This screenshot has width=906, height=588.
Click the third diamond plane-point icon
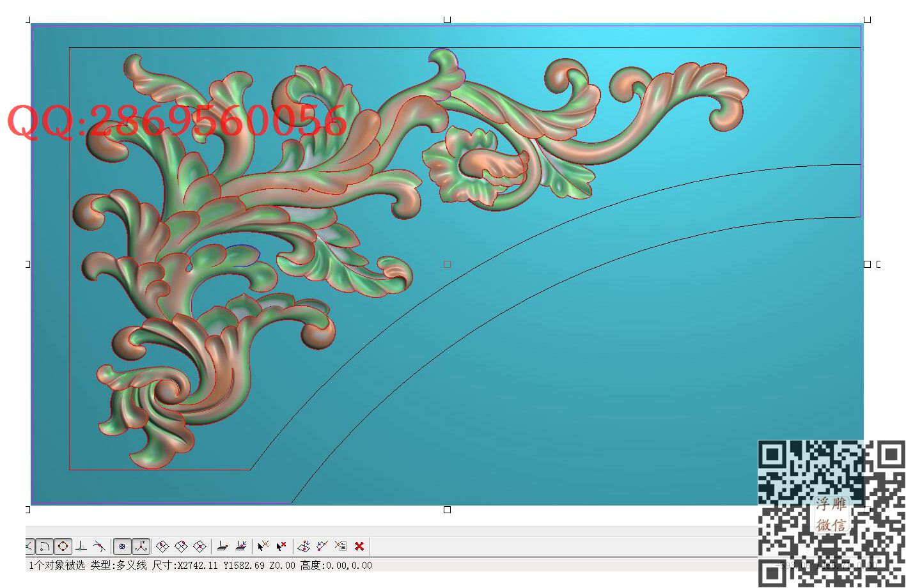pyautogui.click(x=199, y=546)
